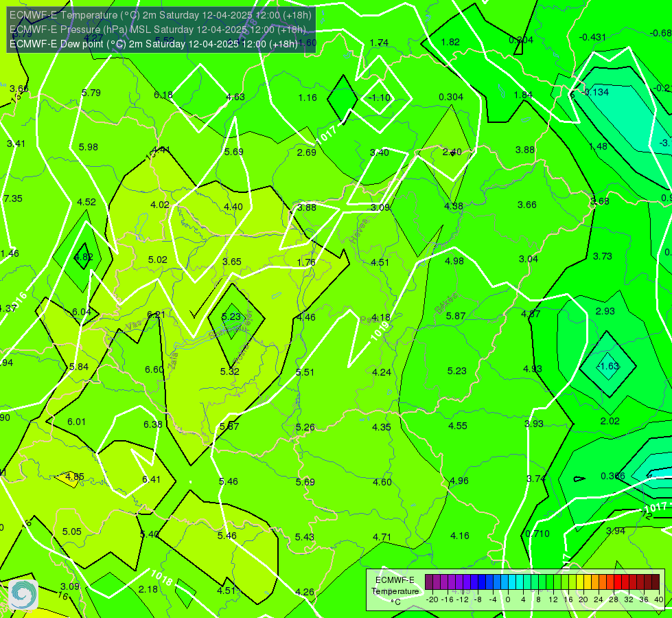Click the 1.82 dew point value

tap(450, 42)
